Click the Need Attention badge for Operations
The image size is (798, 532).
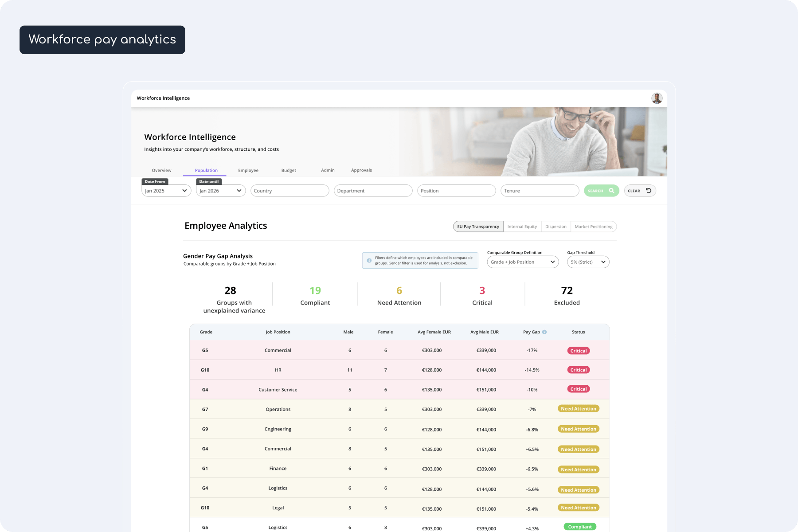tap(578, 409)
